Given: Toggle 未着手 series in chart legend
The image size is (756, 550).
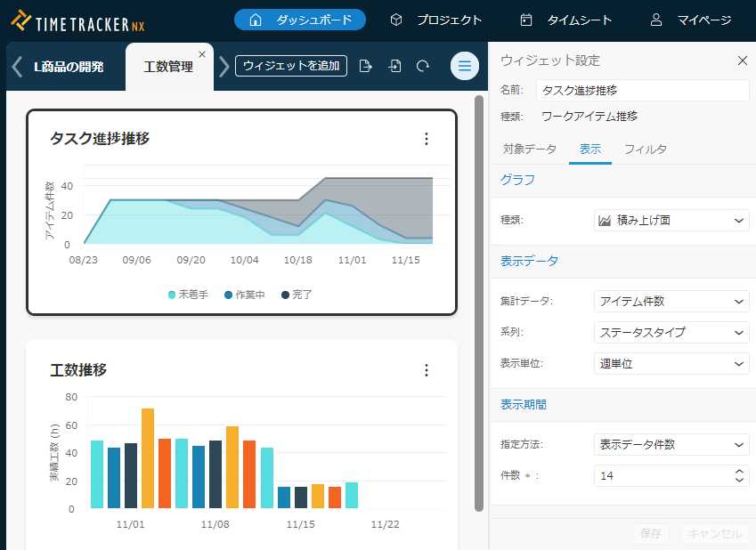Looking at the screenshot, I should click(x=188, y=295).
